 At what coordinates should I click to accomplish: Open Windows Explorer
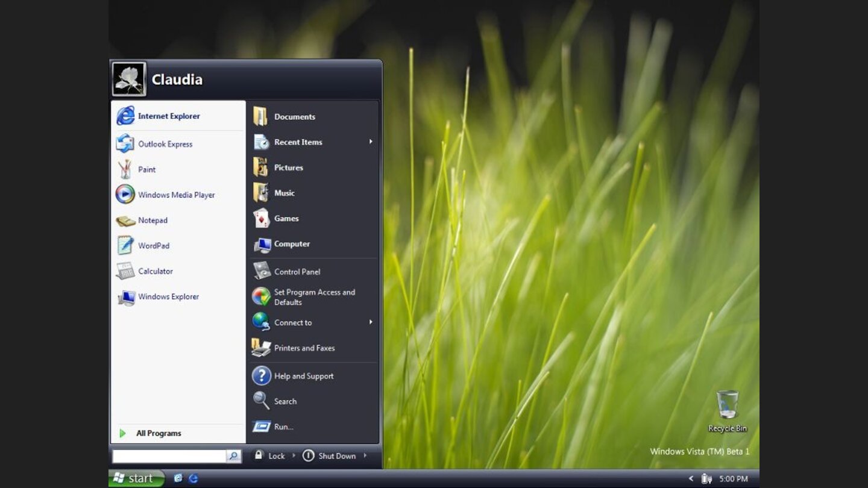pyautogui.click(x=169, y=296)
